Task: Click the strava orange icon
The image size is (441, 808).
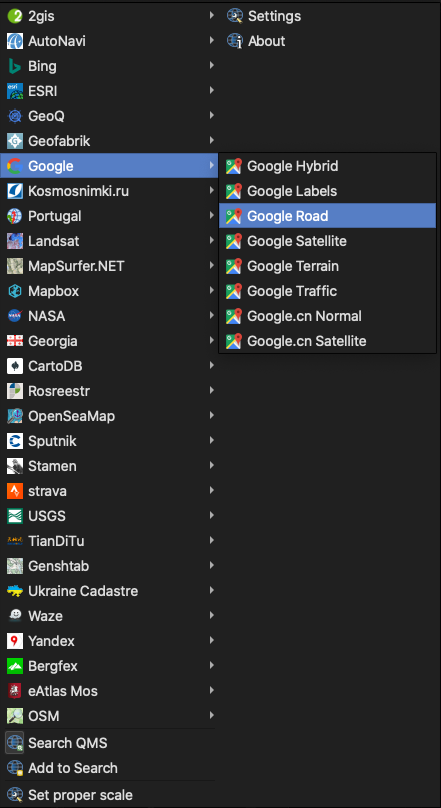Action: [14, 491]
